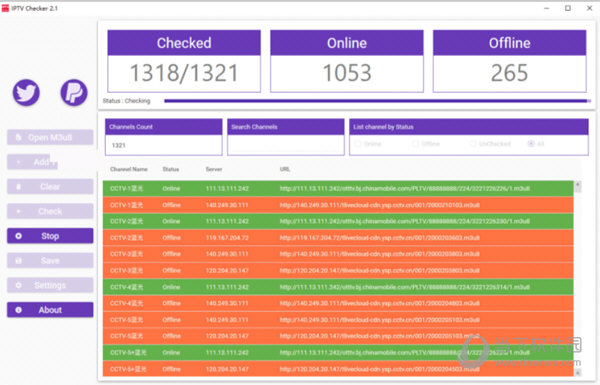Select the UnChecked status radio button
This screenshot has width=600, height=385.
[x=473, y=144]
